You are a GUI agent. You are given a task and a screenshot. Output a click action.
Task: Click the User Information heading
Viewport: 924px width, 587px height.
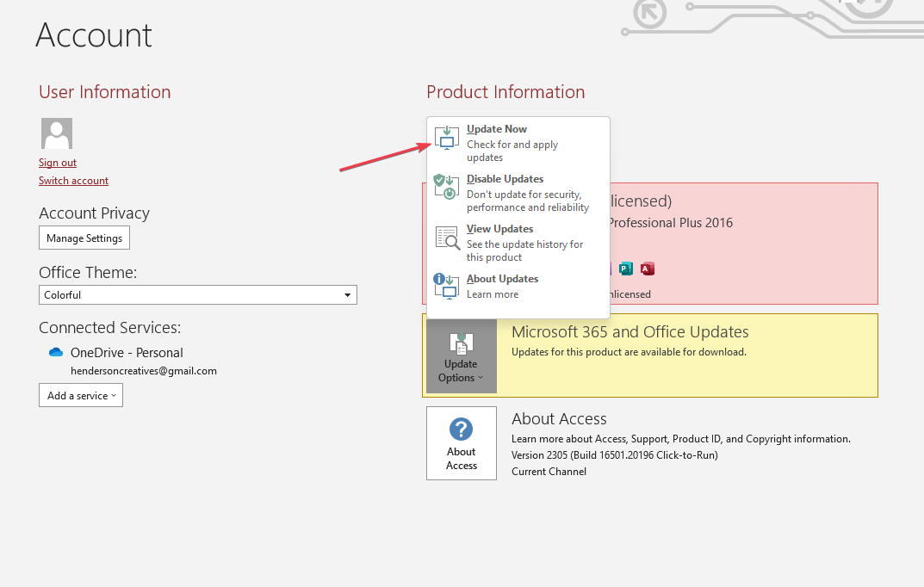105,92
